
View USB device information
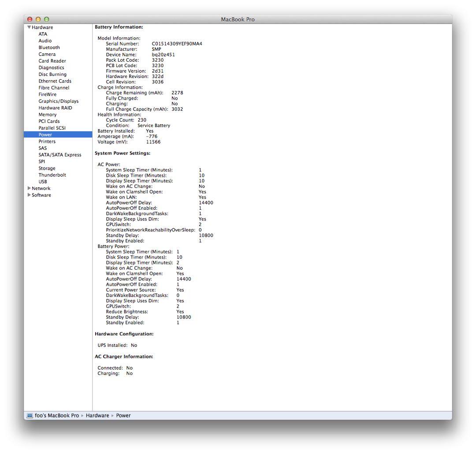[43, 181]
